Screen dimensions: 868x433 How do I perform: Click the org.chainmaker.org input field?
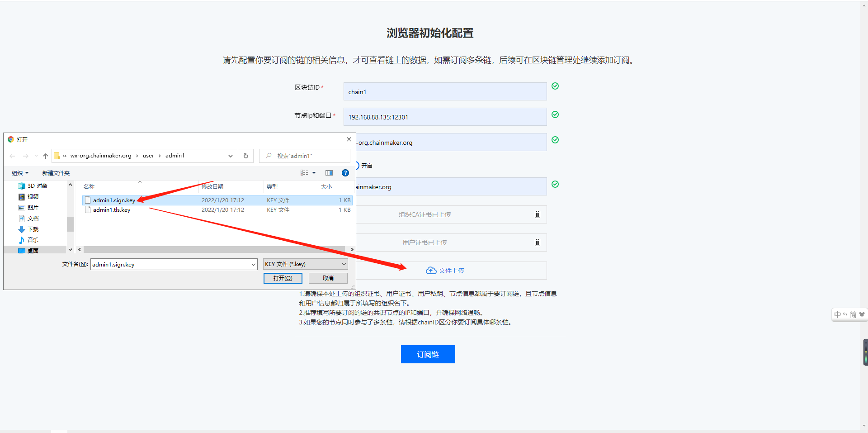(x=451, y=142)
